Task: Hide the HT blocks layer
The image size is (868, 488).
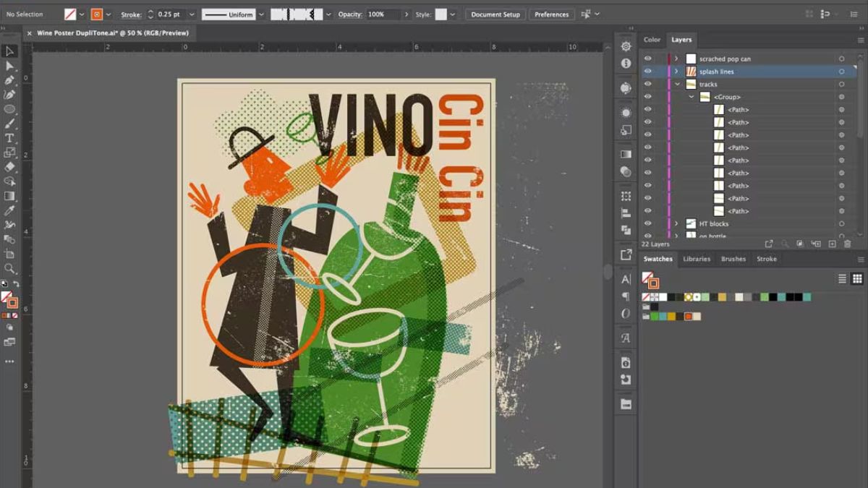Action: 647,224
